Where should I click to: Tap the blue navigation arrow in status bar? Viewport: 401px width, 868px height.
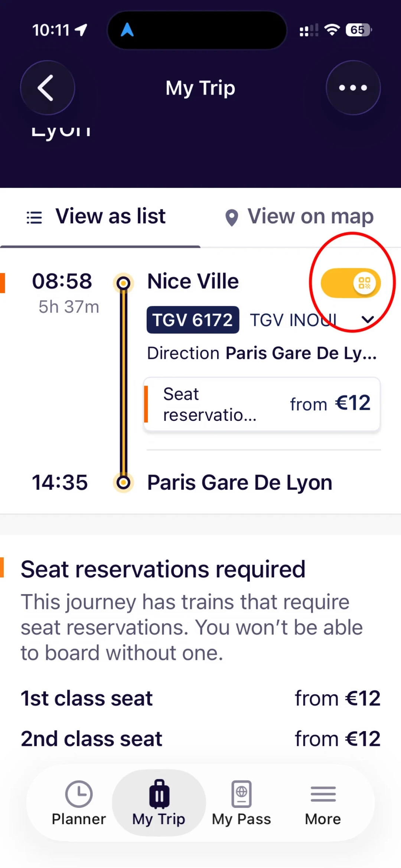(127, 29)
